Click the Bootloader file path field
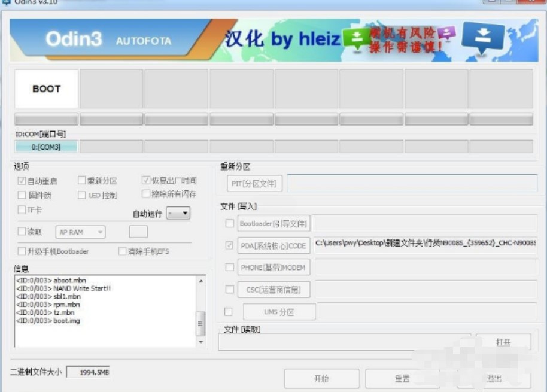 [x=424, y=223]
